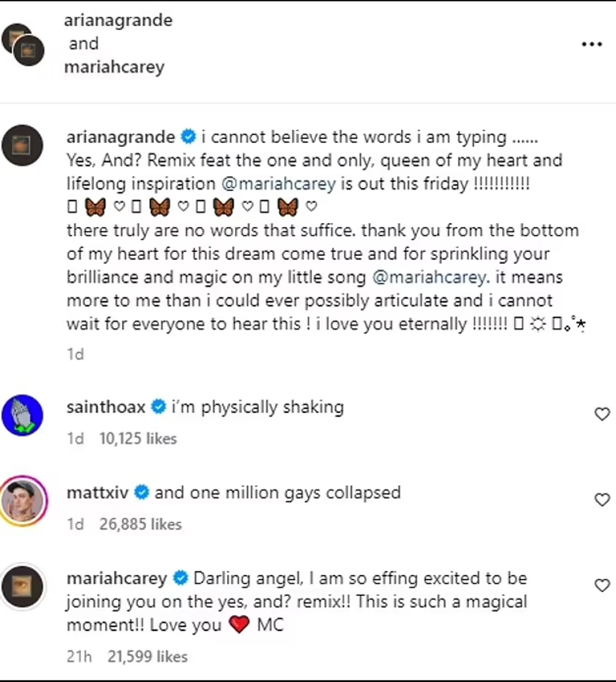Like mariahcarey's comment with the heart

tap(602, 585)
